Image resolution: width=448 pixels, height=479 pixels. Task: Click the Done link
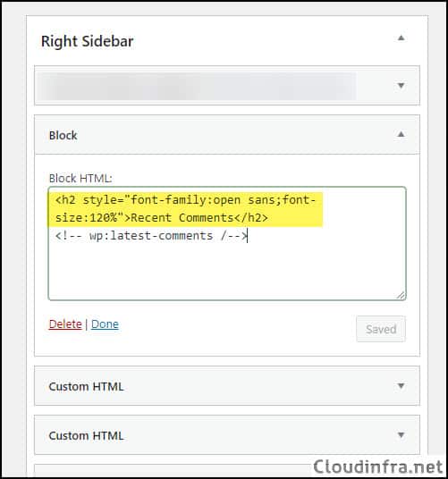[x=105, y=324]
